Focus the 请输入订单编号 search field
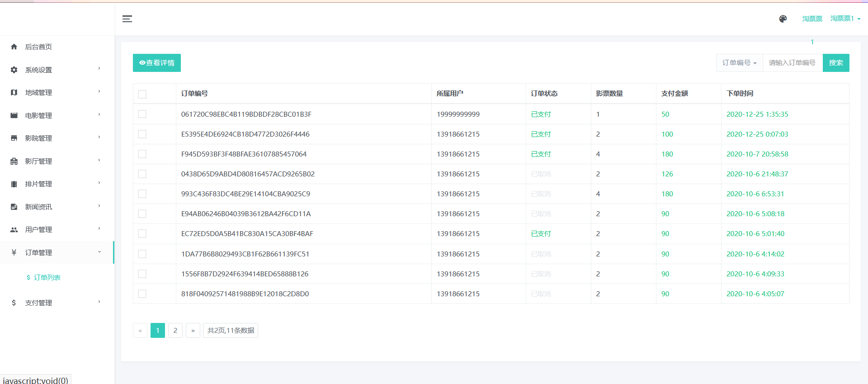This screenshot has width=868, height=384. tap(792, 63)
